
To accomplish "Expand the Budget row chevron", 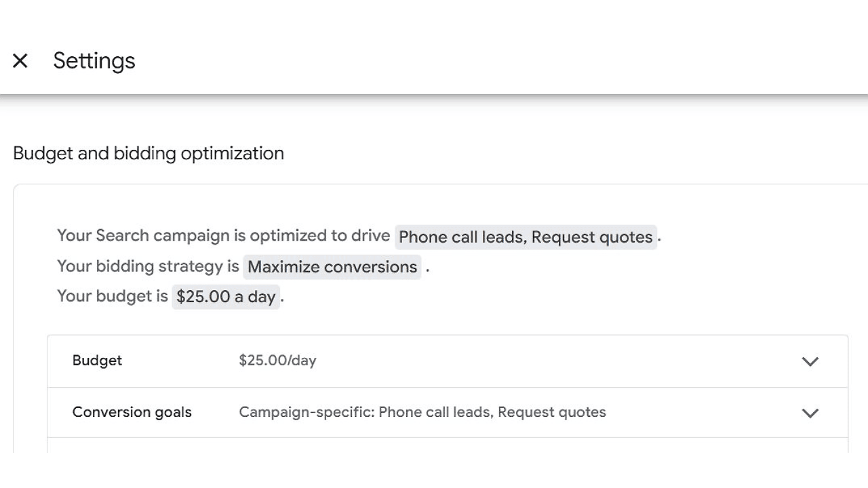I will click(x=810, y=361).
